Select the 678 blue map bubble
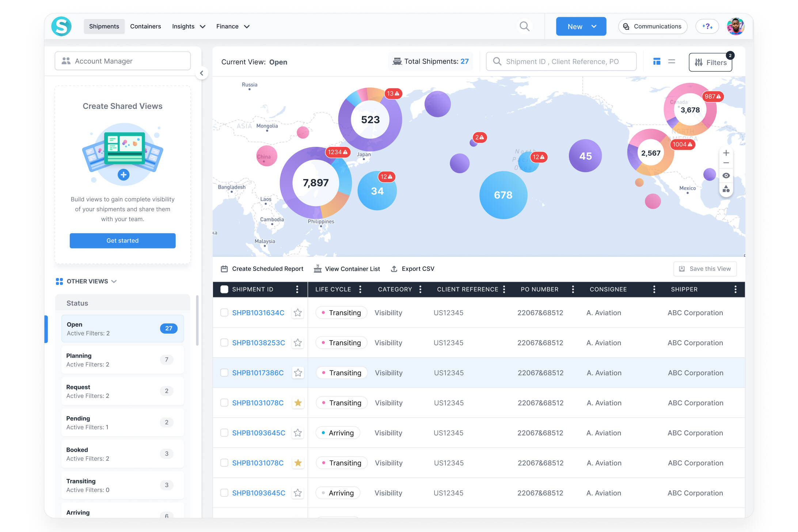The image size is (798, 532). pyautogui.click(x=503, y=195)
